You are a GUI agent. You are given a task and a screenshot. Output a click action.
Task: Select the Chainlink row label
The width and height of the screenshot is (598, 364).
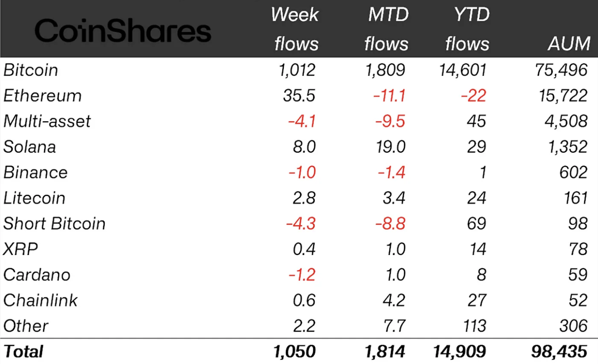41,300
